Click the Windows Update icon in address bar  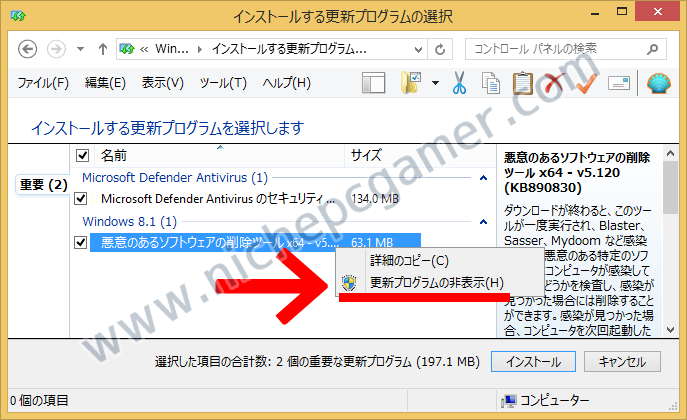(x=127, y=49)
